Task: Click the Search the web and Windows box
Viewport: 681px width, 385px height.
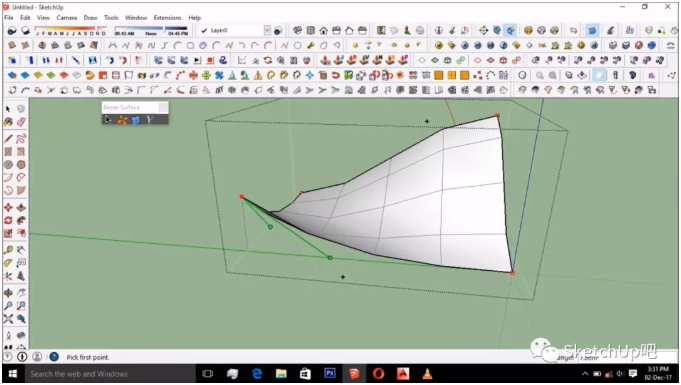Action: click(110, 374)
